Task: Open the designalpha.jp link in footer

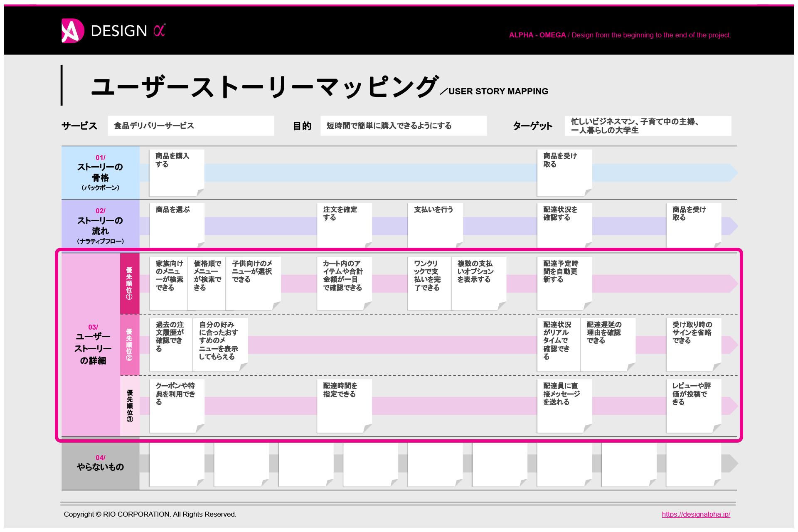Action: (696, 514)
